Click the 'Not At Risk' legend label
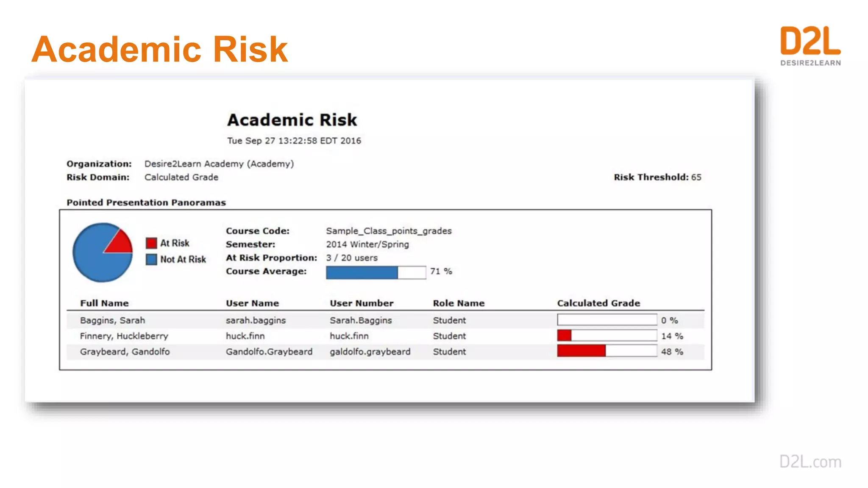The image size is (868, 488). tap(183, 259)
